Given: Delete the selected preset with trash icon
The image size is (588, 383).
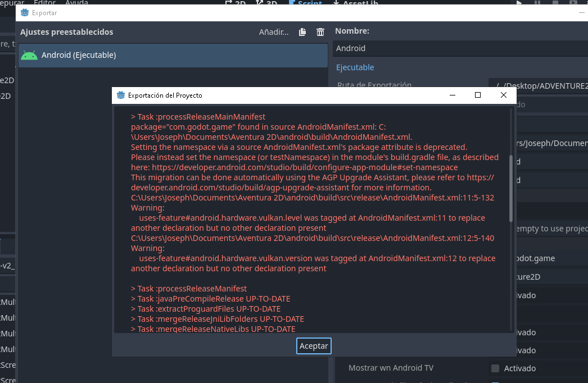Looking at the screenshot, I should pos(320,32).
